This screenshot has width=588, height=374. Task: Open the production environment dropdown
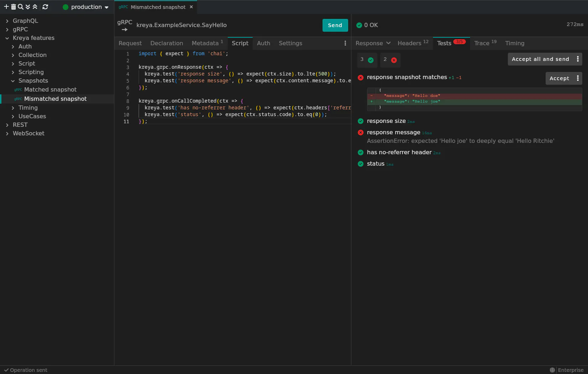point(86,7)
